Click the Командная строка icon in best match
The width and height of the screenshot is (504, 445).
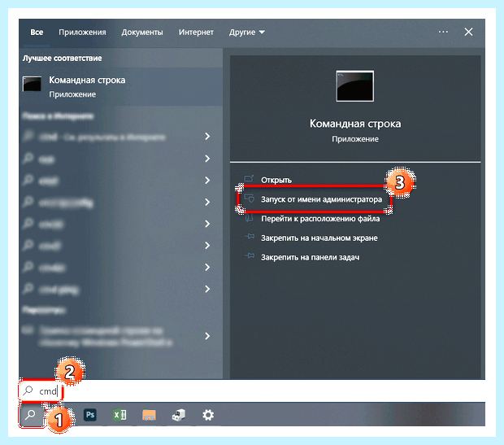pos(32,84)
